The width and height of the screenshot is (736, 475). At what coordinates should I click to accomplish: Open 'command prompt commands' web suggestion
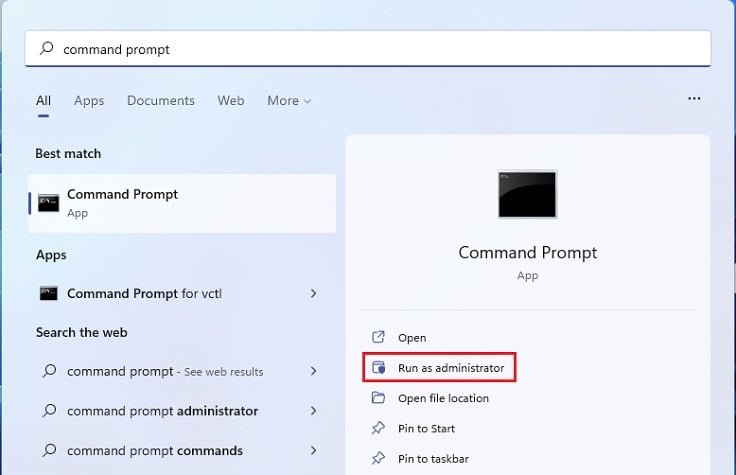[182, 451]
